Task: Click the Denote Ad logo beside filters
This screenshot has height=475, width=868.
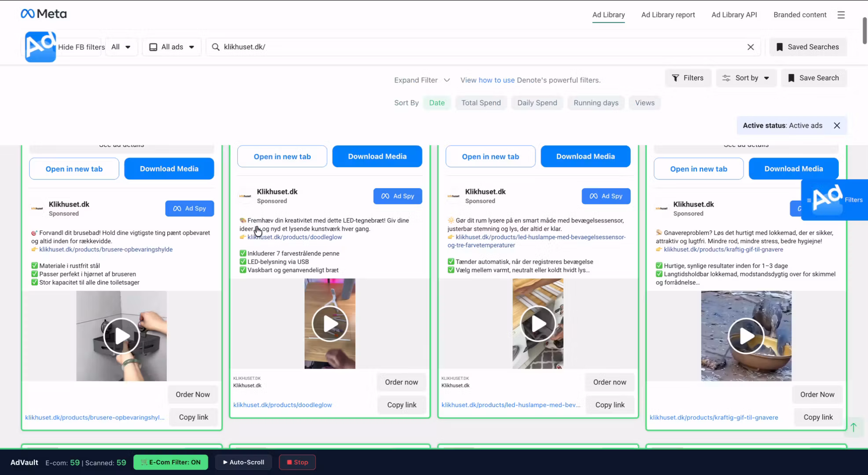Action: click(40, 47)
